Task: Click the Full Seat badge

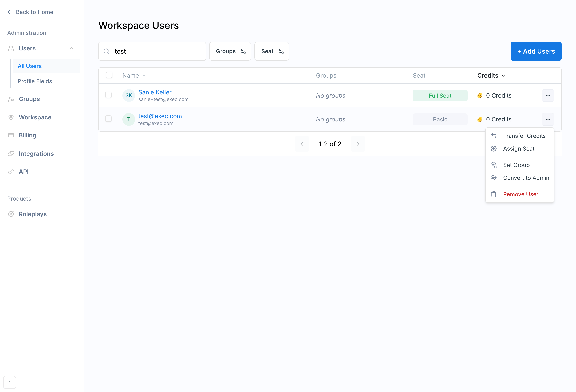Action: [x=440, y=96]
